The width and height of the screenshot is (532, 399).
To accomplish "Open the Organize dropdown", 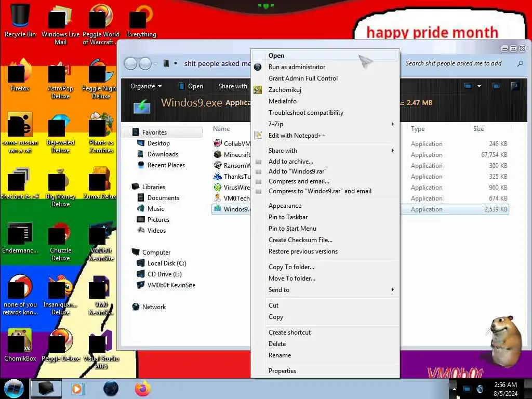I will (x=146, y=86).
